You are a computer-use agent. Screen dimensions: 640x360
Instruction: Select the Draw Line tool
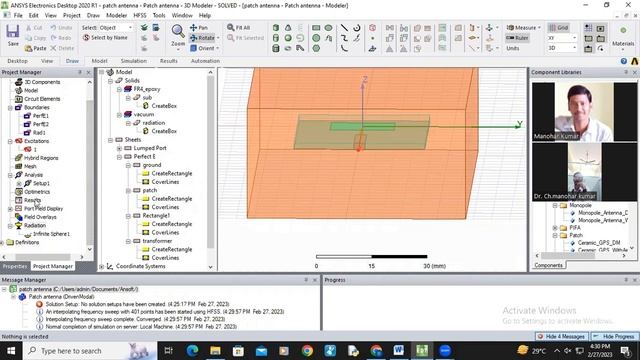point(344,28)
